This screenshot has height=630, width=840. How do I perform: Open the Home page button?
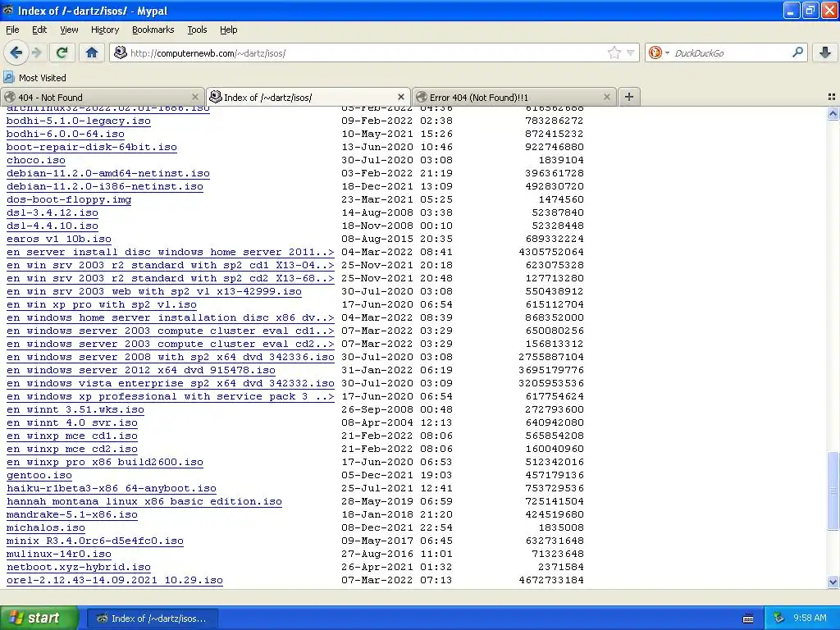pyautogui.click(x=92, y=52)
